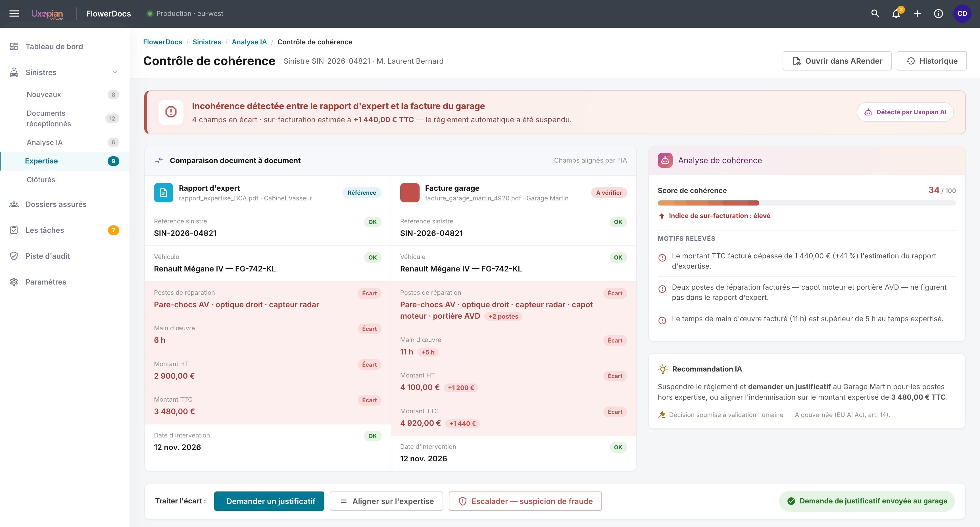
Task: Select Nouveaux under Sinistres
Action: click(65, 94)
